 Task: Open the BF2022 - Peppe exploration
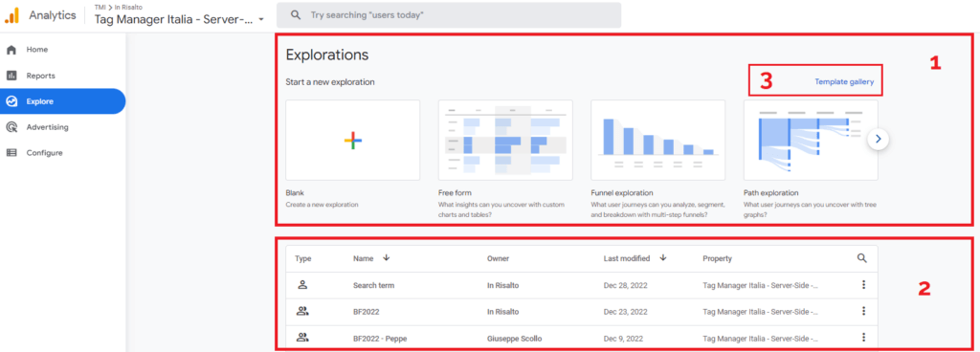pyautogui.click(x=380, y=339)
